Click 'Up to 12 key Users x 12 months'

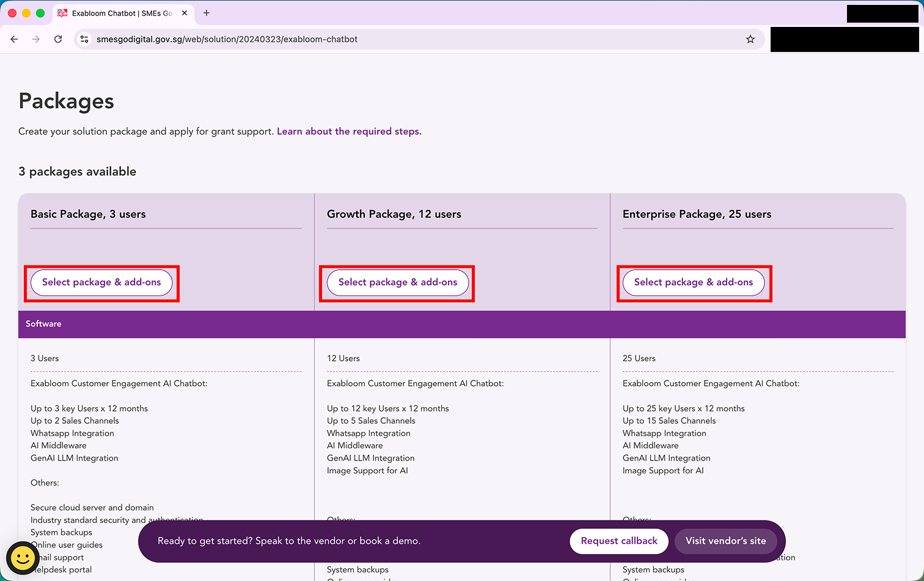(388, 409)
